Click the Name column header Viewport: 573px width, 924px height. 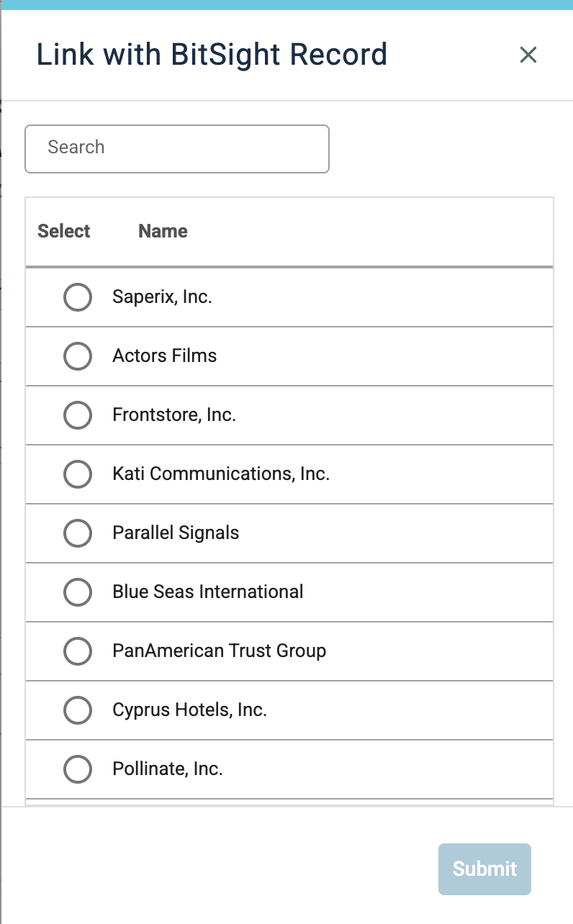tap(163, 231)
